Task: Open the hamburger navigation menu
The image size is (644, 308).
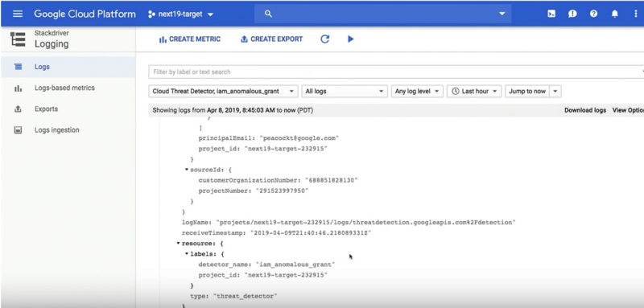Action: point(18,14)
